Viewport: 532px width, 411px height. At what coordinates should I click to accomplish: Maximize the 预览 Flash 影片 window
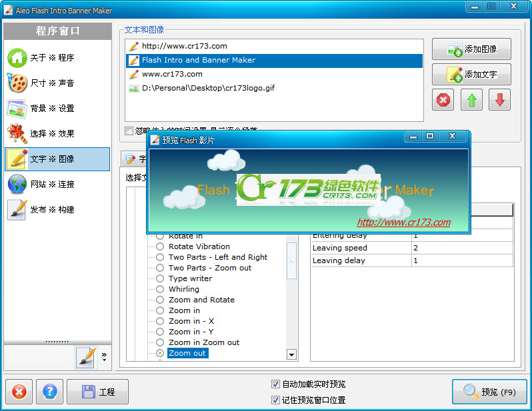[x=430, y=137]
